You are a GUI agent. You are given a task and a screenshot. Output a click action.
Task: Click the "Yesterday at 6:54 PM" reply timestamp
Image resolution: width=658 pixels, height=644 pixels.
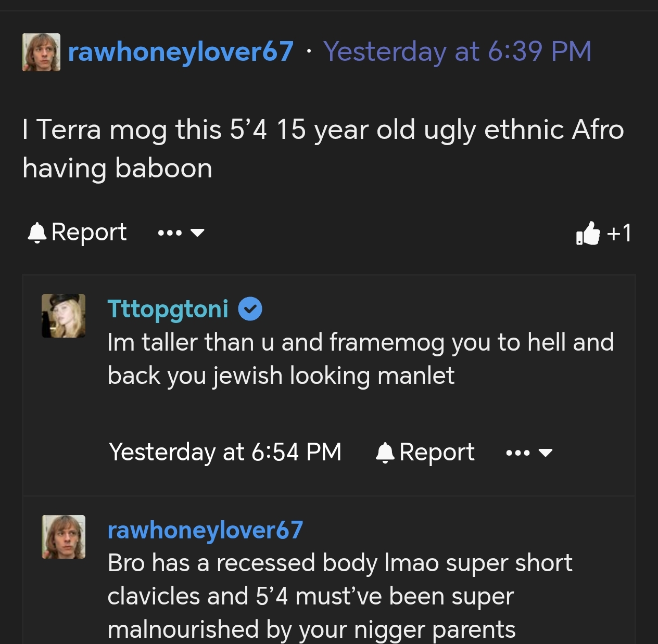coord(225,453)
